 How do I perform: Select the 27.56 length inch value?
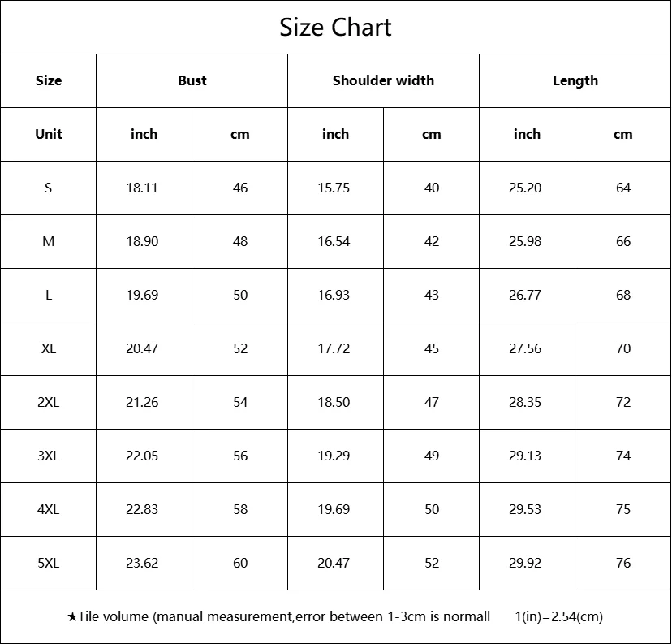click(525, 348)
